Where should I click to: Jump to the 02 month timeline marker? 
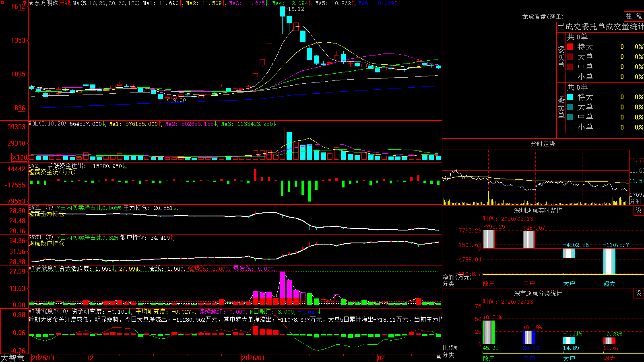pyautogui.click(x=381, y=358)
